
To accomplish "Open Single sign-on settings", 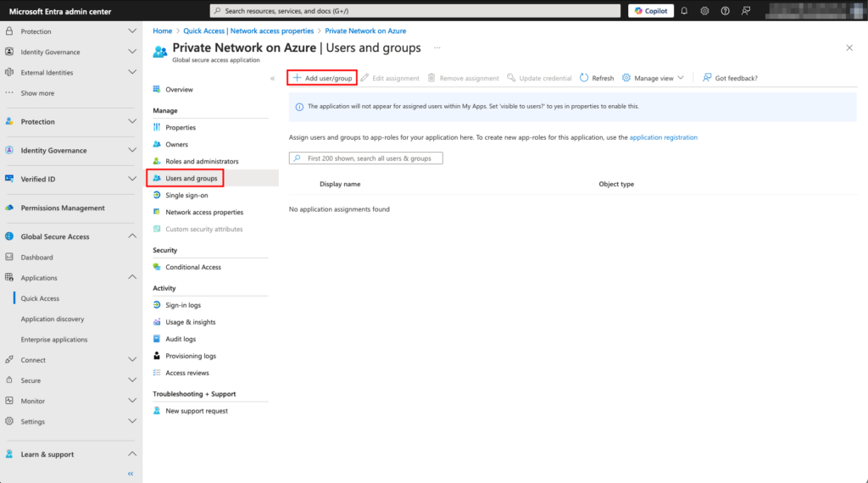I will click(x=186, y=195).
